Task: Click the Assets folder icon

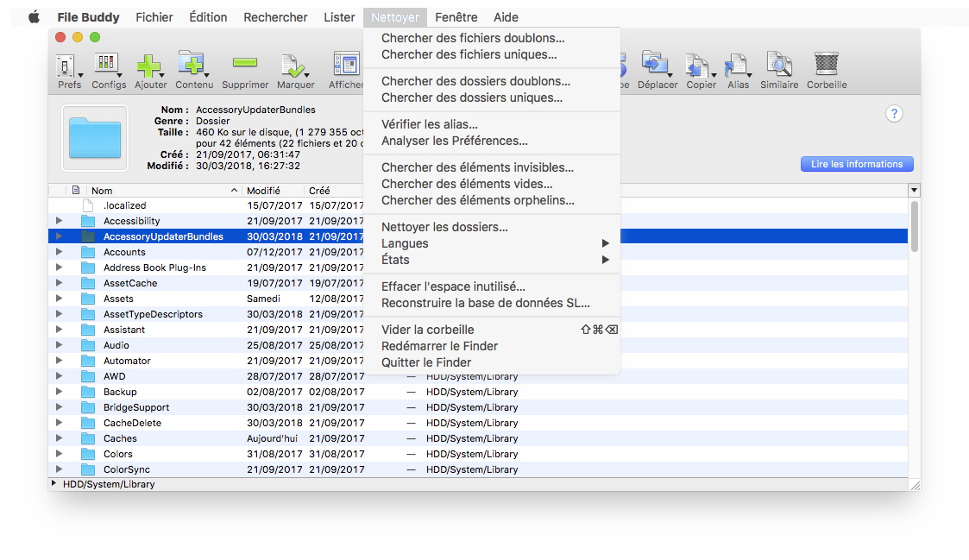Action: click(x=88, y=299)
